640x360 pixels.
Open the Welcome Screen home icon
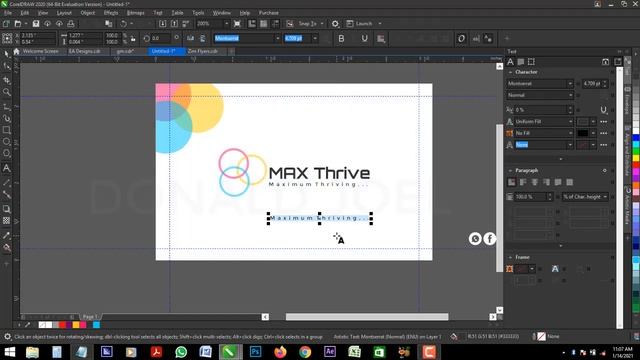click(16, 51)
